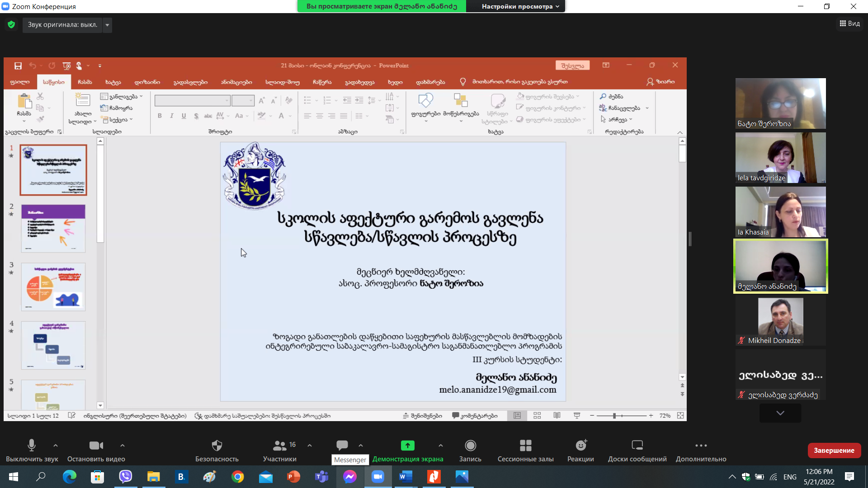Viewport: 868px width, 488px height.
Task: Open Participants panel icon
Action: point(279,446)
